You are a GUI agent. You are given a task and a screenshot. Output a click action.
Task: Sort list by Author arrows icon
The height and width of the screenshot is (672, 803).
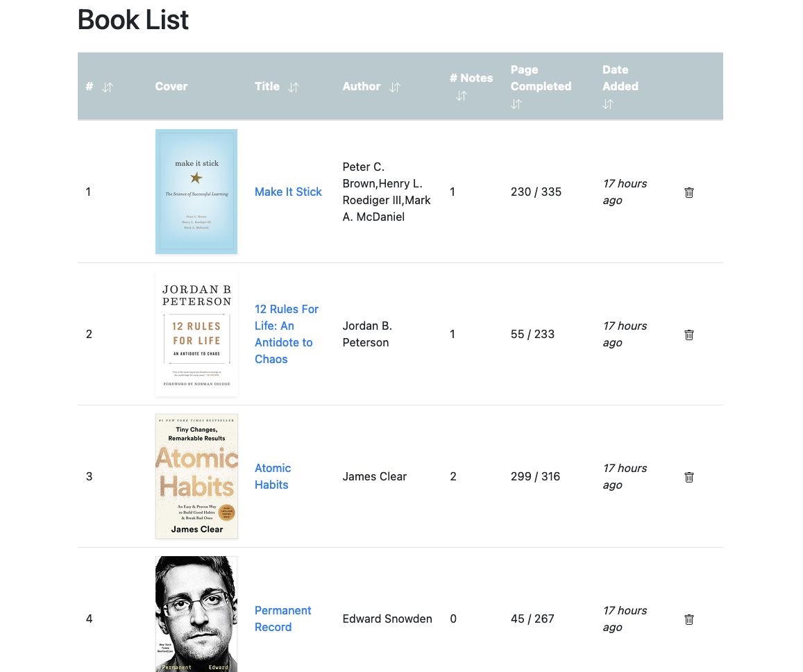click(394, 87)
